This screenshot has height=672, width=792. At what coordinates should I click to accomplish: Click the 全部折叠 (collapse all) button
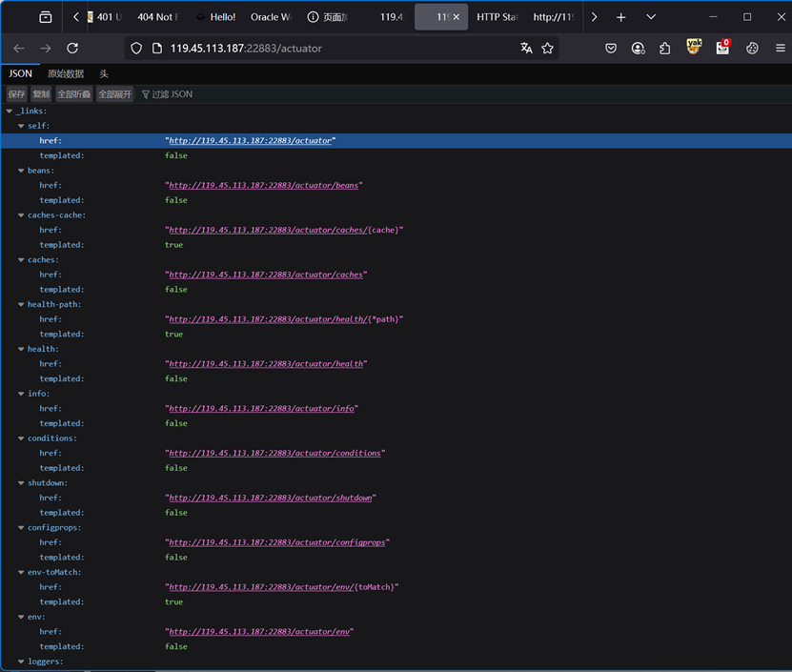coord(73,94)
